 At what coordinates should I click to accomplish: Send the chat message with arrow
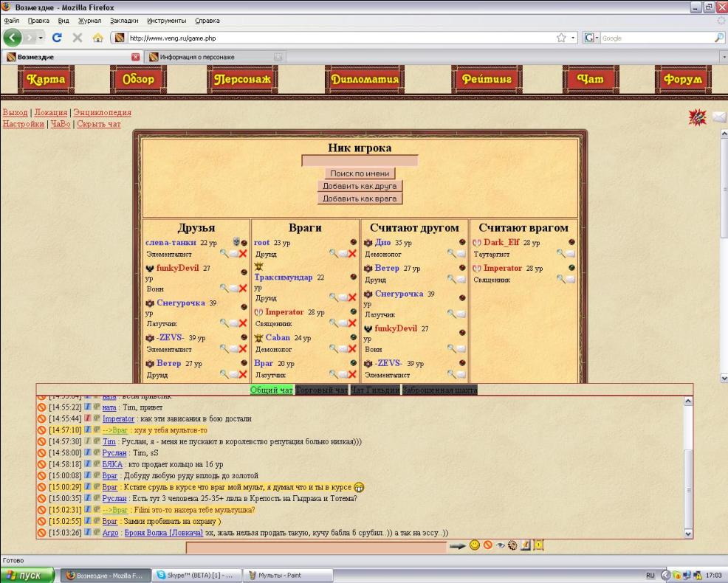[x=457, y=546]
